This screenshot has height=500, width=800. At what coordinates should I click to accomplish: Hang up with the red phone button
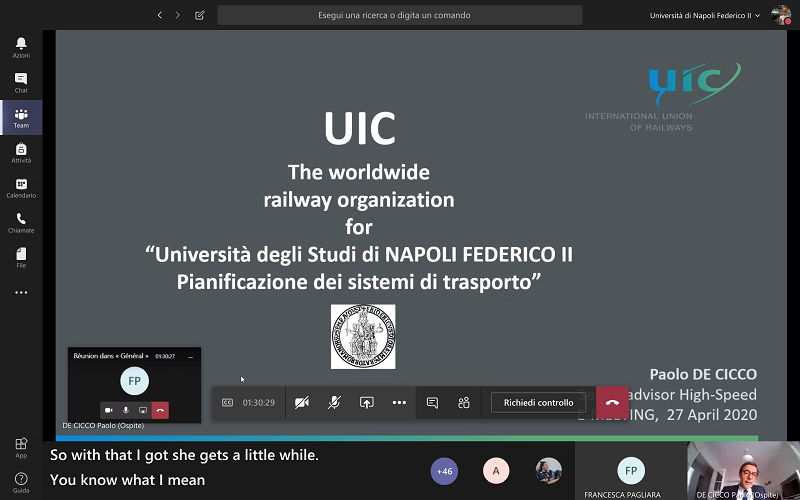pyautogui.click(x=612, y=403)
